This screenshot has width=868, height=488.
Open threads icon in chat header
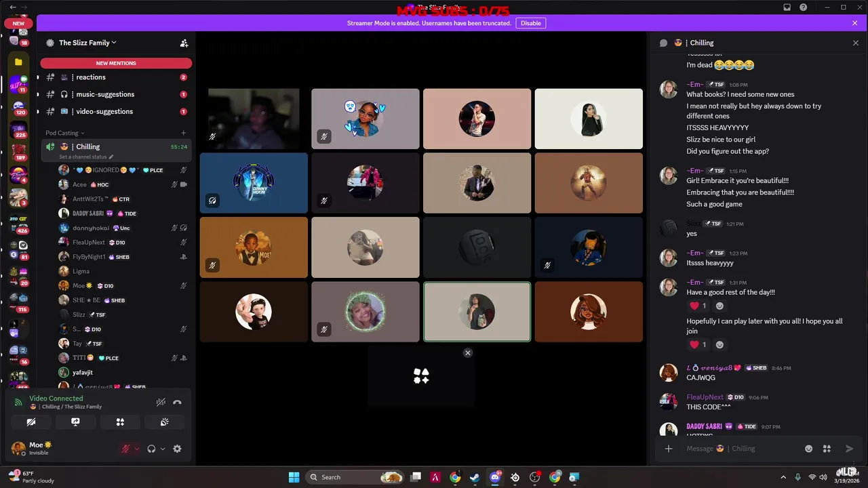(x=663, y=43)
